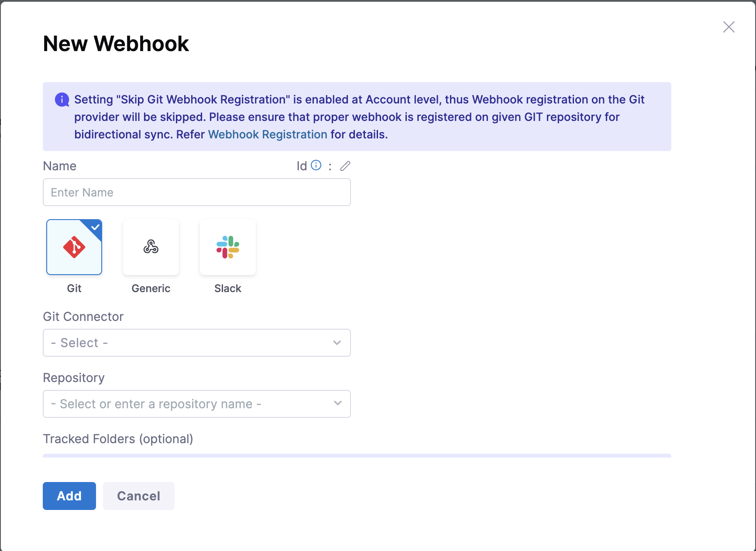Open the Git Connector dropdown
Image resolution: width=756 pixels, height=551 pixels.
pos(196,343)
